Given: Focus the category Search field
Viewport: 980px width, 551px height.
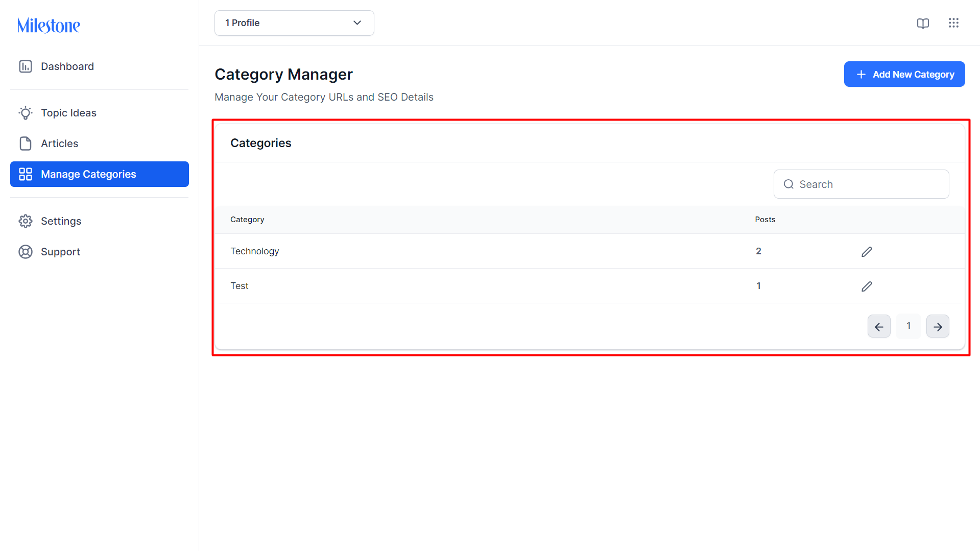Looking at the screenshot, I should click(x=862, y=184).
